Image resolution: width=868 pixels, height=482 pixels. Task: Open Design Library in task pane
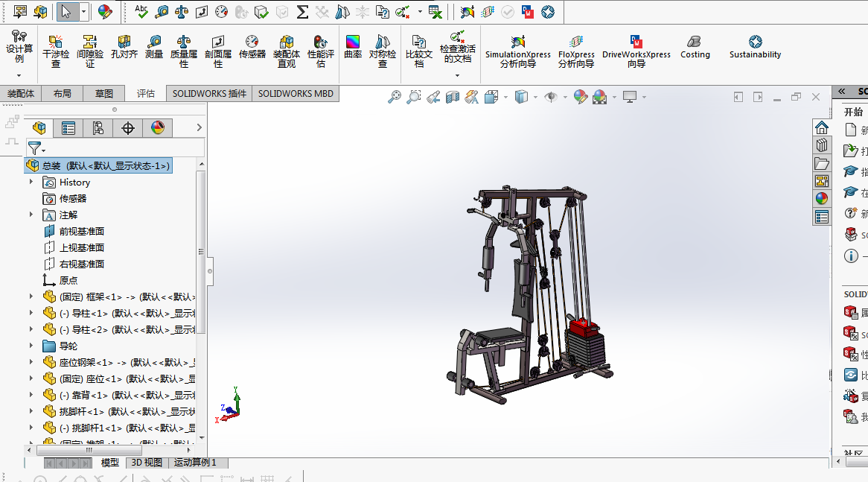pos(822,145)
